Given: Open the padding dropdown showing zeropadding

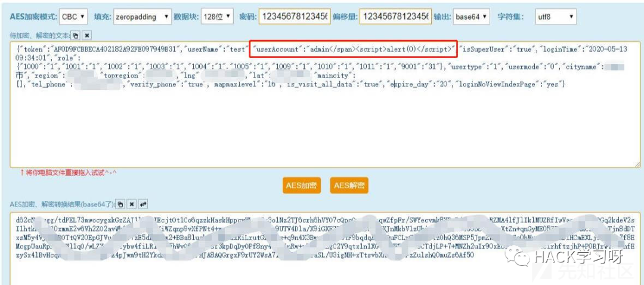Looking at the screenshot, I should (142, 17).
